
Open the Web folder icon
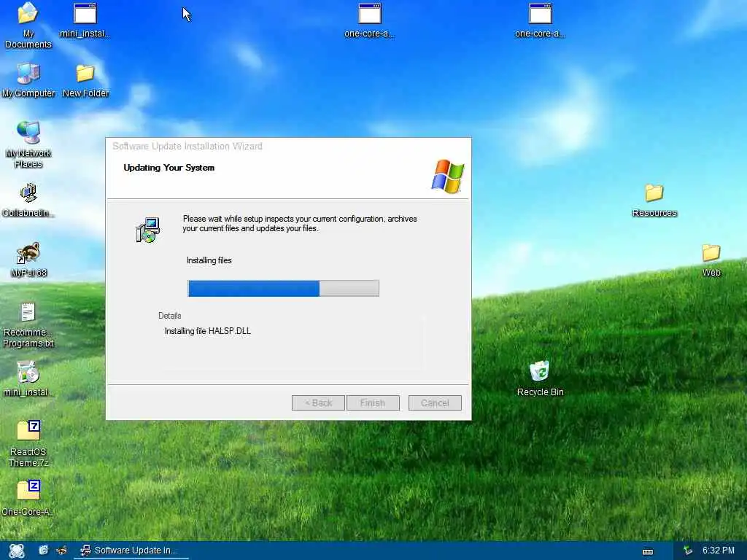[711, 260]
